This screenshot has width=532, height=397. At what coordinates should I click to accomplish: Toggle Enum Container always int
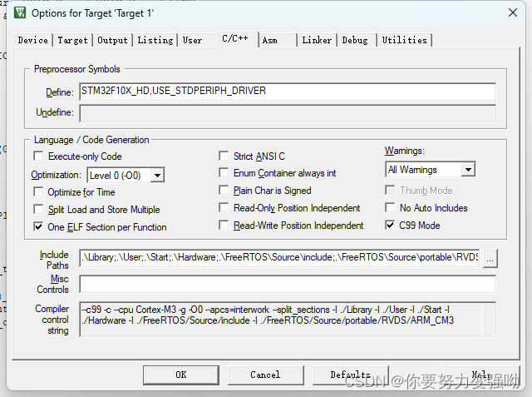pos(224,173)
